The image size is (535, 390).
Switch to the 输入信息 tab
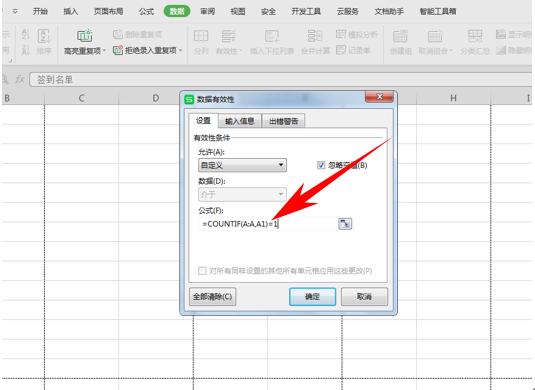click(x=240, y=121)
